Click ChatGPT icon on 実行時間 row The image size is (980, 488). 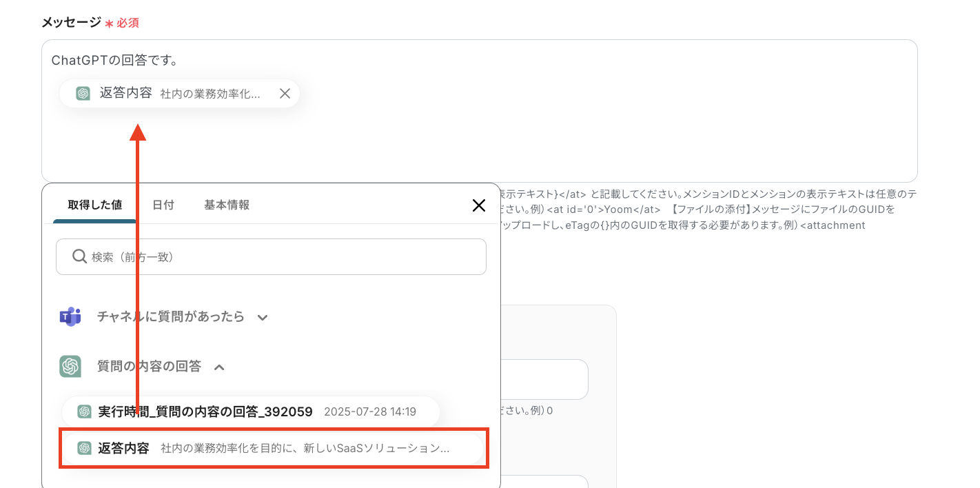click(x=85, y=412)
